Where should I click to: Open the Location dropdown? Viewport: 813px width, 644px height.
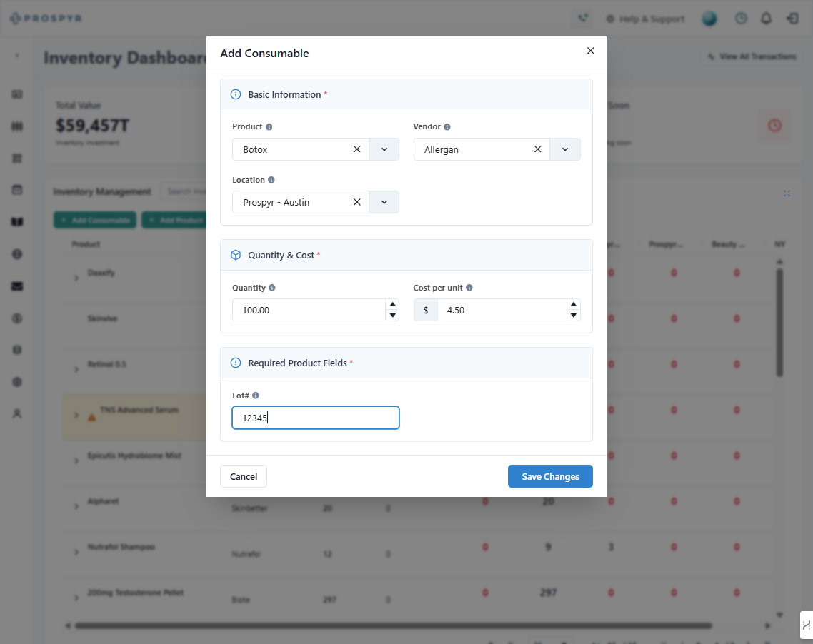(384, 202)
